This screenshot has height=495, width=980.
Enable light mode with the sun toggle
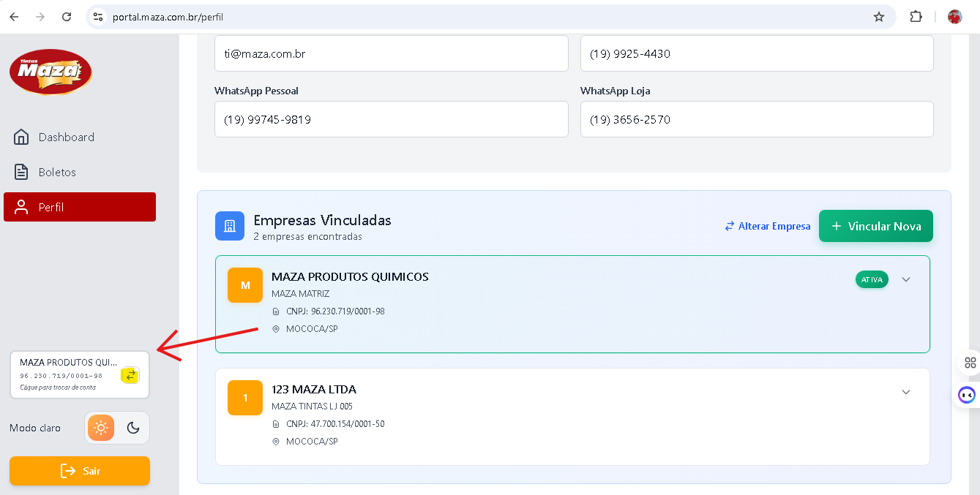click(x=101, y=428)
